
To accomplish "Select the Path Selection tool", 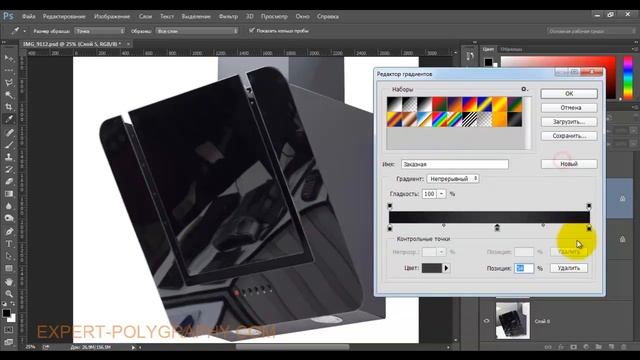I will pyautogui.click(x=9, y=256).
